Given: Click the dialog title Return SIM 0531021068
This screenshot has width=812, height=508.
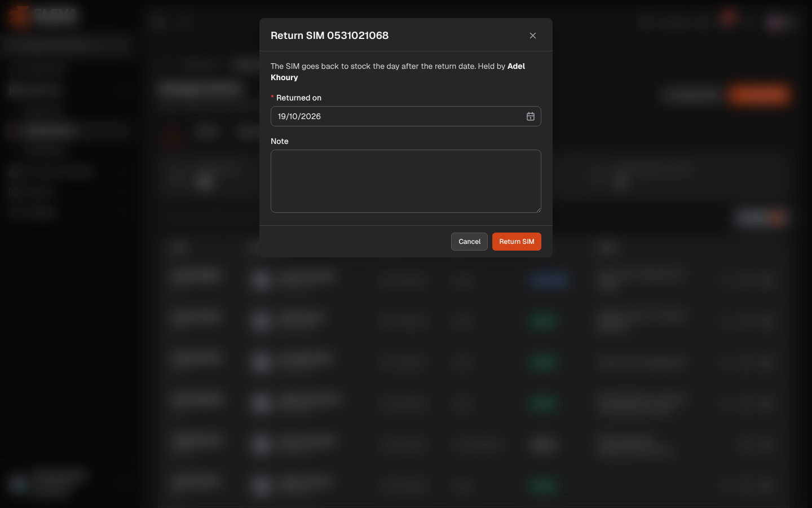Looking at the screenshot, I should pos(329,36).
